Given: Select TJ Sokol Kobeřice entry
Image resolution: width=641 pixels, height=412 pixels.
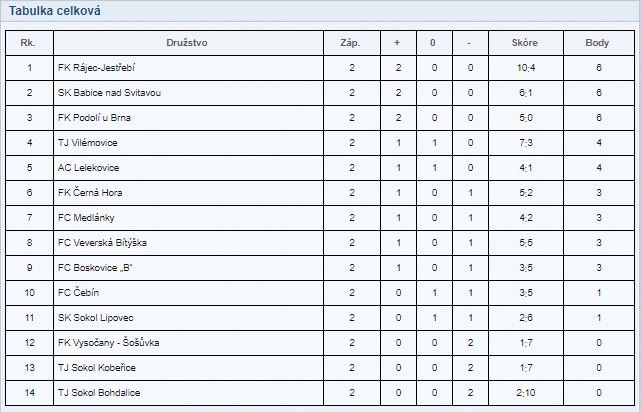Looking at the screenshot, I should 96,367.
